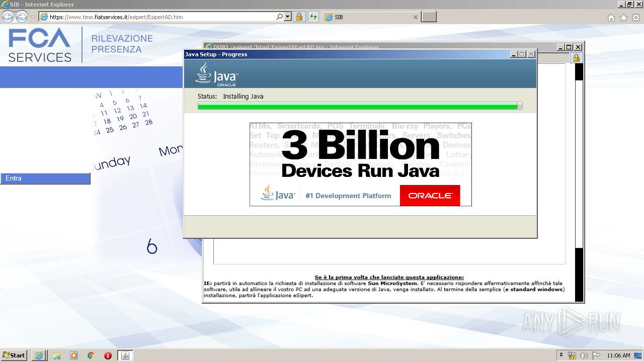Show hidden tray icons arrow
Image resolution: width=644 pixels, height=362 pixels.
click(561, 355)
